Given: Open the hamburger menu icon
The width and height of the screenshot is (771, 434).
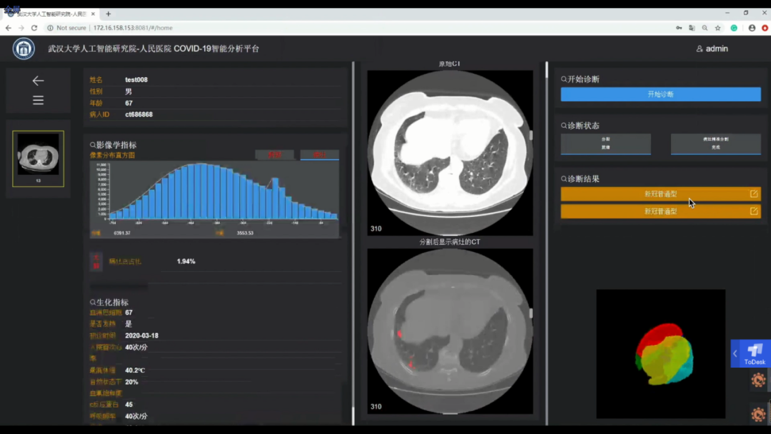Looking at the screenshot, I should [38, 100].
